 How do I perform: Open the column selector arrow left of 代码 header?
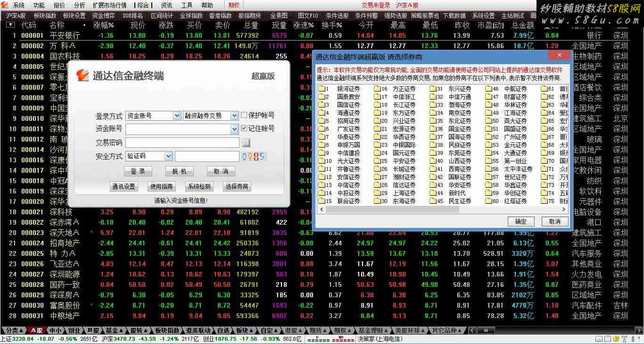click(10, 25)
